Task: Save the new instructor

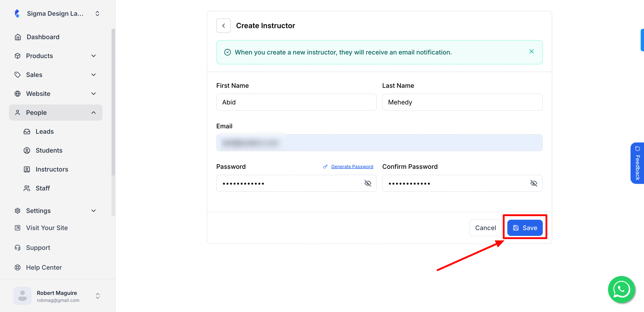Action: coord(525,228)
